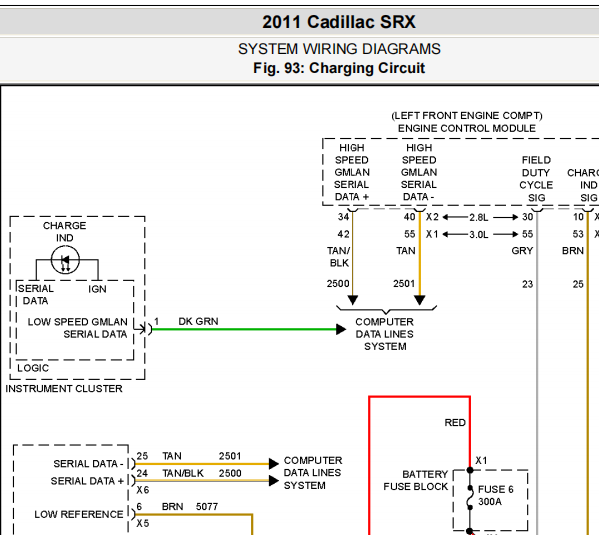Click the "CHARGE IND" label in instrument cluster

click(x=65, y=232)
